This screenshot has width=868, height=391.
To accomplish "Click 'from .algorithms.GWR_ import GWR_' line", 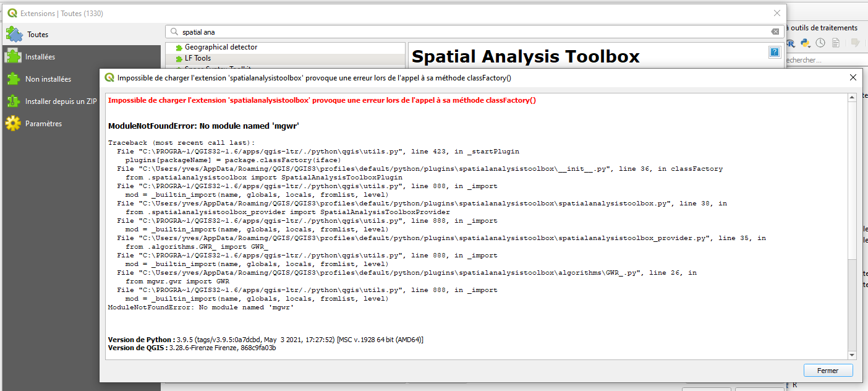I will [x=197, y=247].
